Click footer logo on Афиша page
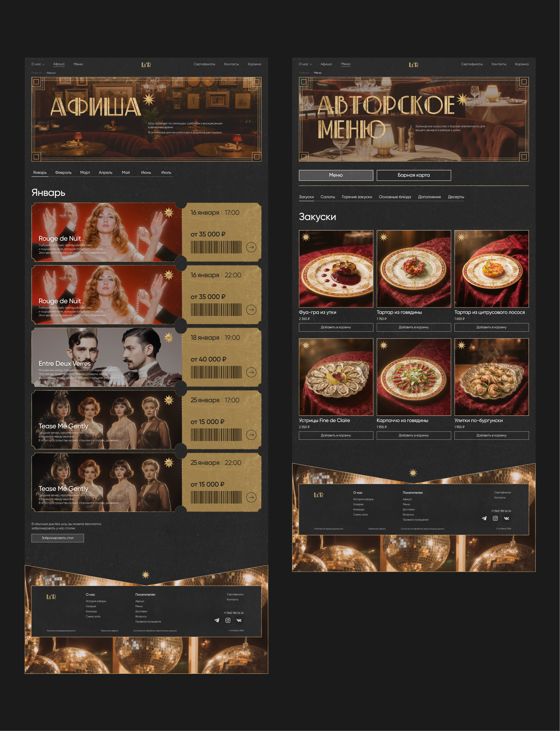 51,597
